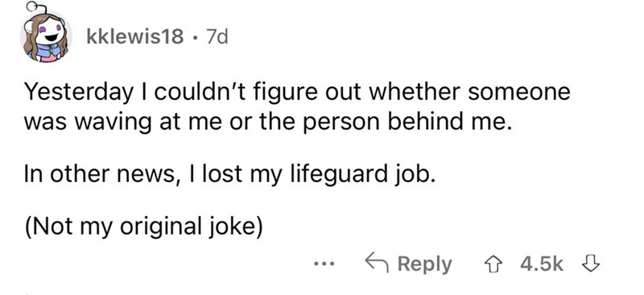
Task: Click the 4.5k vote score
Action: 542,264
